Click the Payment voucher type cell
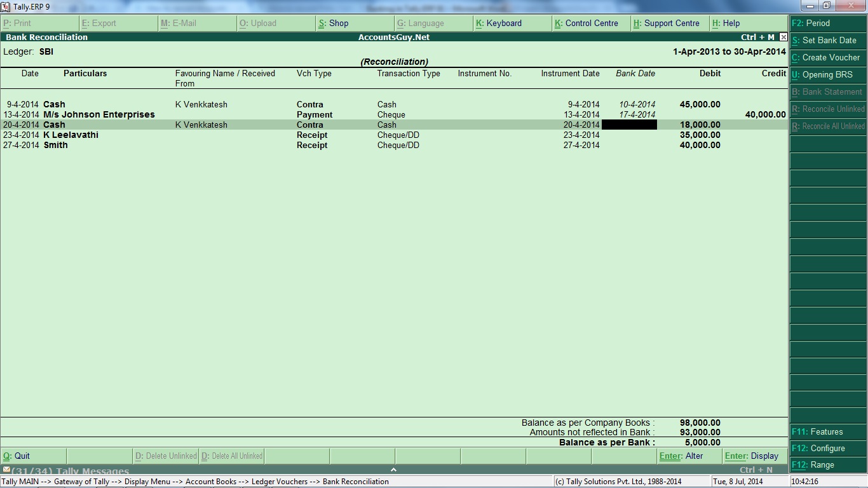 point(315,114)
